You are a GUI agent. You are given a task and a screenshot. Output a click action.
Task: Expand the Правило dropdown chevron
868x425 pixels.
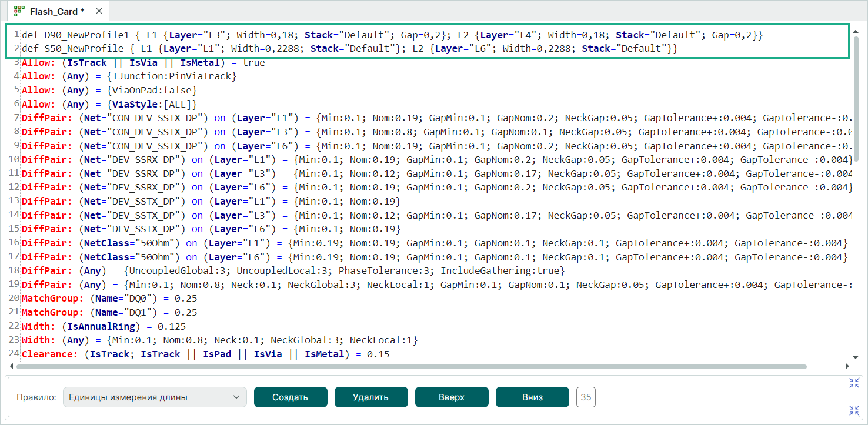[236, 397]
